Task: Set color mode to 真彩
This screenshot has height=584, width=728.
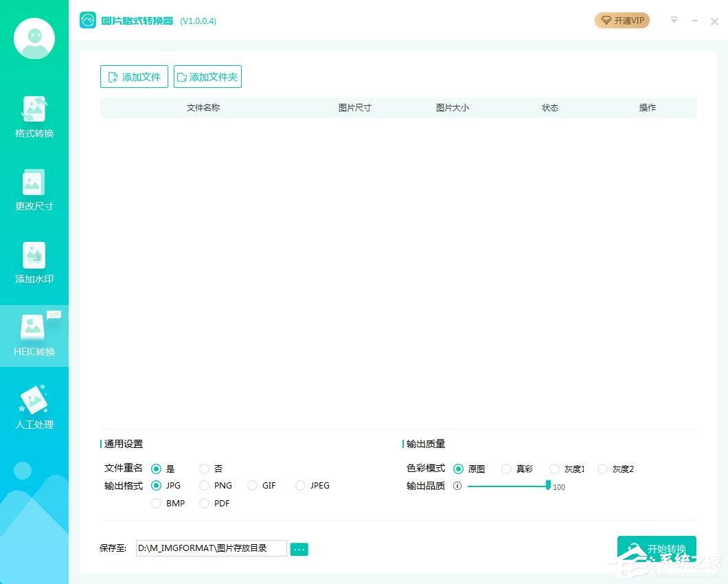Action: pos(506,469)
